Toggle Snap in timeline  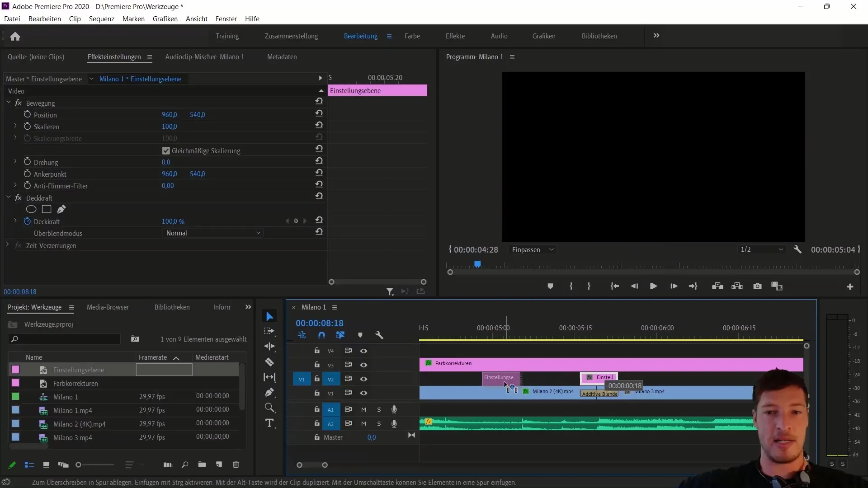pyautogui.click(x=321, y=335)
